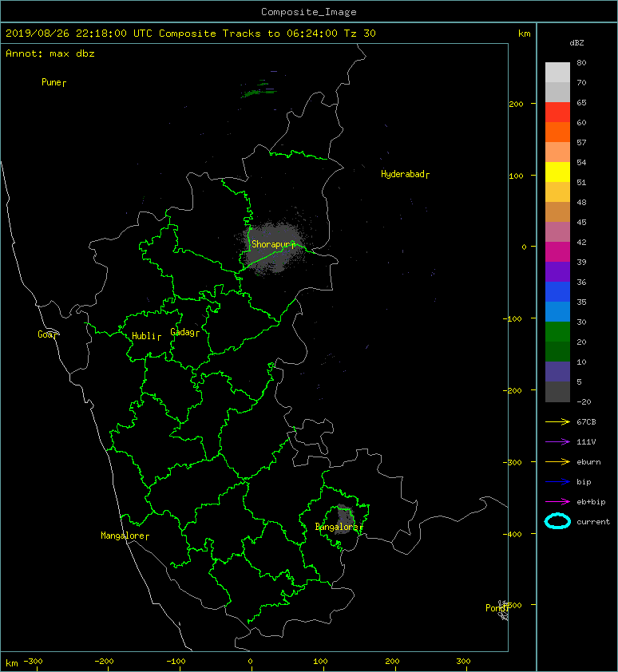Select the magenta 39-42 dBZ swatch

click(x=557, y=252)
